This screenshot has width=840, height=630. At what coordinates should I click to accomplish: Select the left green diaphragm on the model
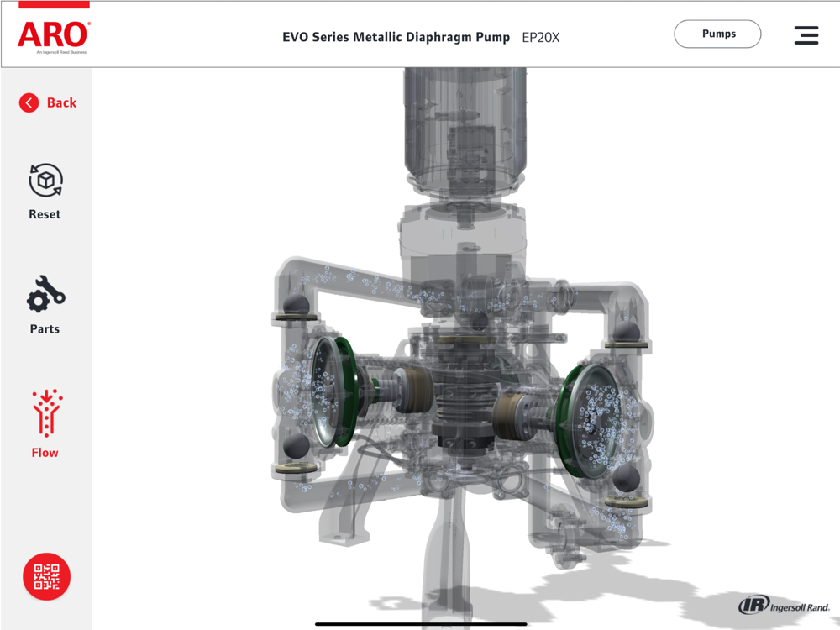pyautogui.click(x=345, y=391)
